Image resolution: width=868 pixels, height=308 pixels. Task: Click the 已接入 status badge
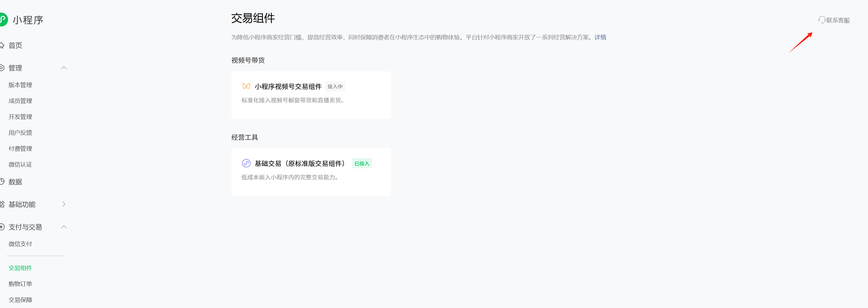point(362,163)
